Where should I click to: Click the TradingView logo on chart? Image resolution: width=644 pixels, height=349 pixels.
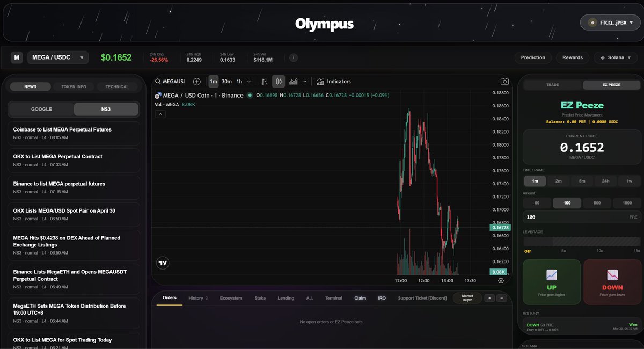point(163,263)
